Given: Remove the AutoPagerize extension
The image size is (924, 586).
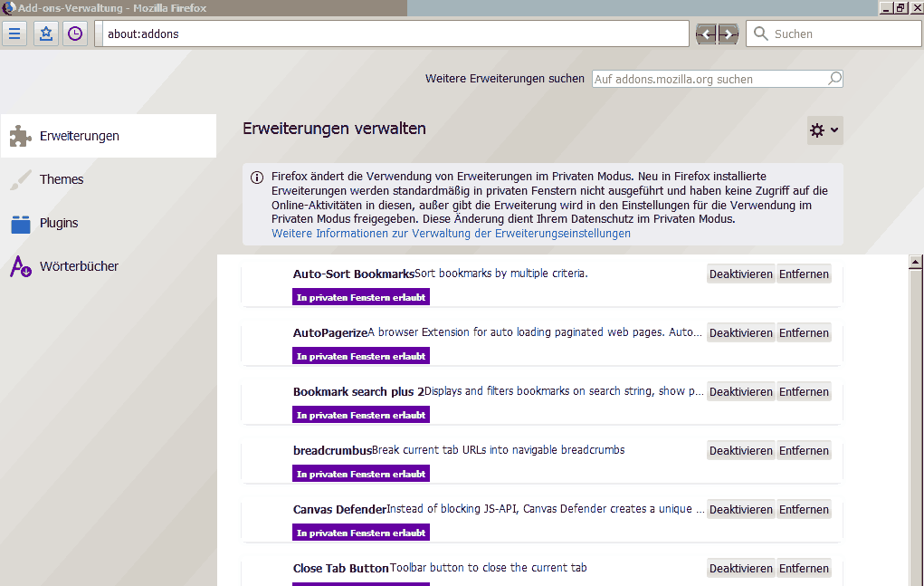Looking at the screenshot, I should (x=804, y=333).
